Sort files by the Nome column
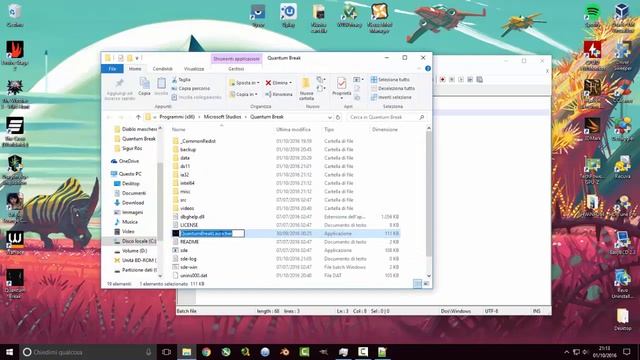The width and height of the screenshot is (640, 360). (x=178, y=129)
